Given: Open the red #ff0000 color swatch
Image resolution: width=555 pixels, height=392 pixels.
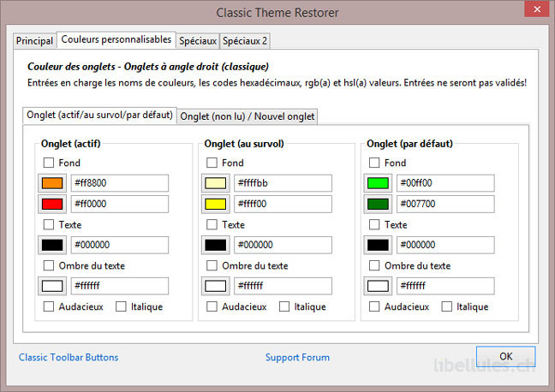Looking at the screenshot, I should pos(52,204).
